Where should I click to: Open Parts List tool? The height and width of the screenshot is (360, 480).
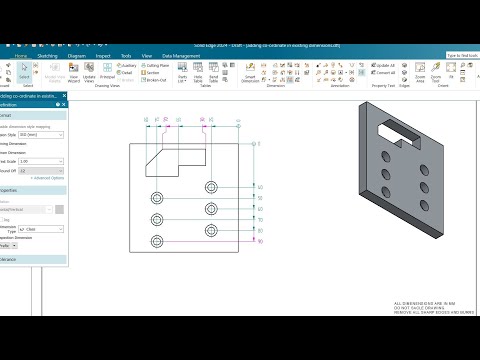pyautogui.click(x=182, y=72)
